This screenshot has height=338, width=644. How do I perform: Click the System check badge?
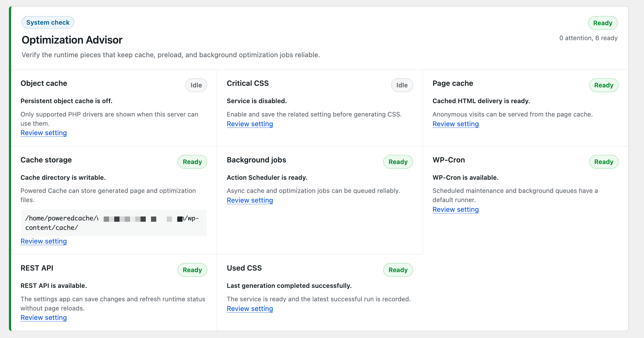[48, 22]
